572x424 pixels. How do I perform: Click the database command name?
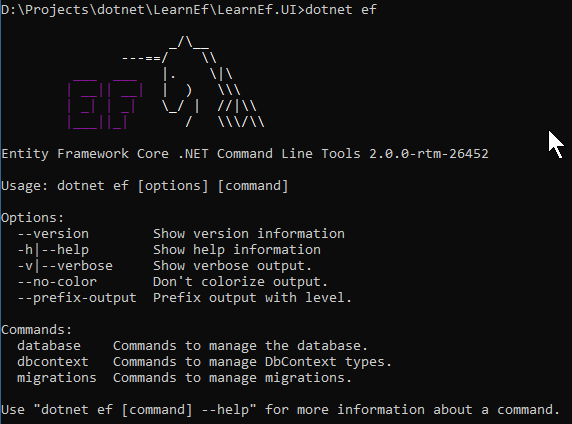pyautogui.click(x=49, y=346)
